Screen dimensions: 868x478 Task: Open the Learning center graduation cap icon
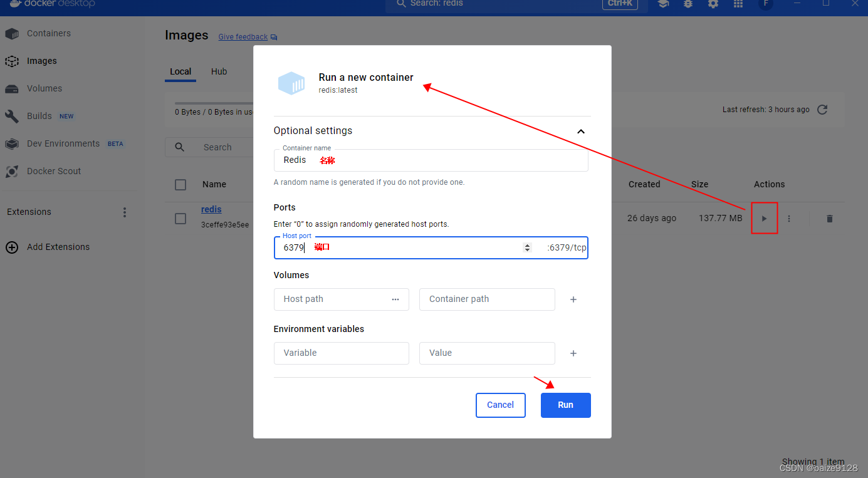pyautogui.click(x=663, y=4)
